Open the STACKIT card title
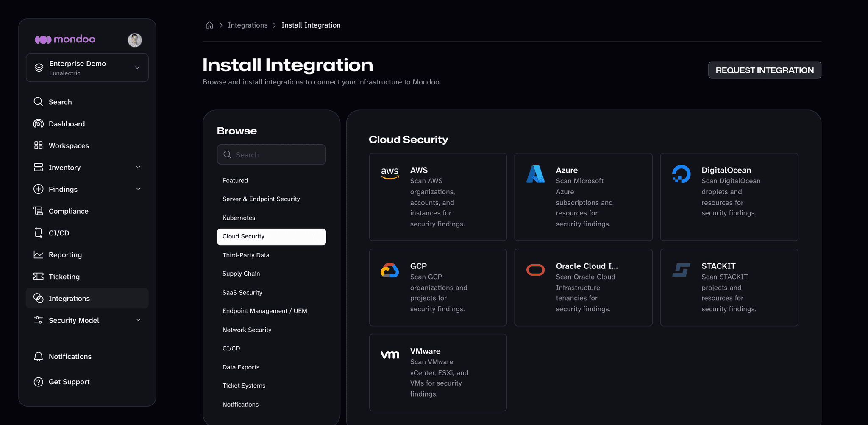 click(718, 266)
